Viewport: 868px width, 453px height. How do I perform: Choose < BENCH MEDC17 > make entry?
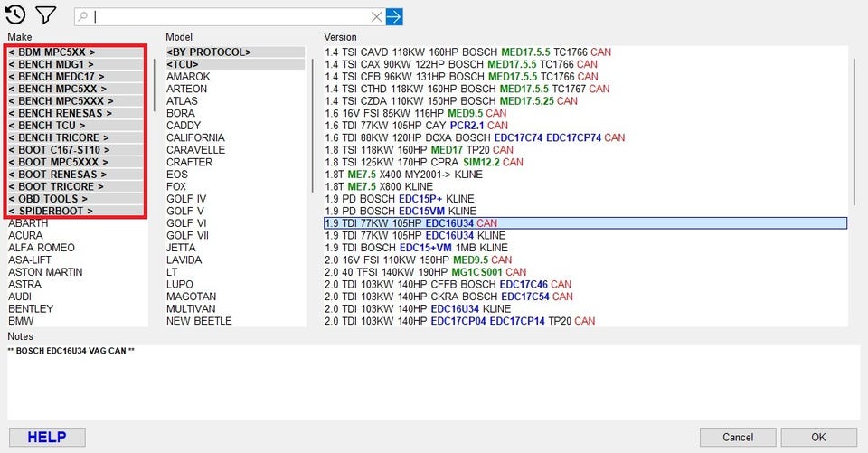click(75, 77)
